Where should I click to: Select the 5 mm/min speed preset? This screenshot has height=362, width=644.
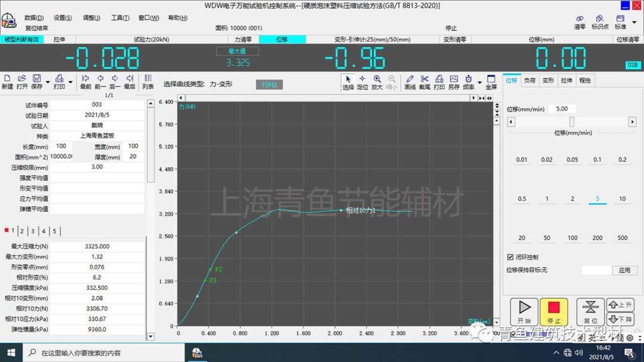[x=597, y=199]
